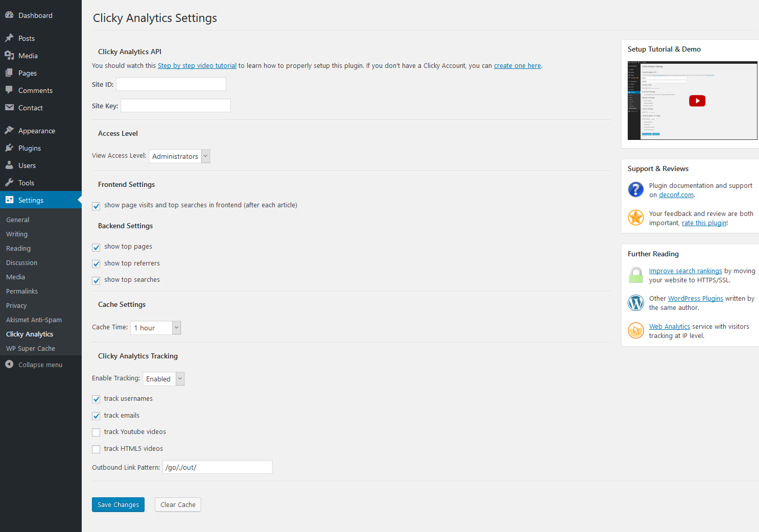Viewport: 759px width, 532px height.
Task: Expand the Cache Time dropdown
Action: click(x=156, y=328)
